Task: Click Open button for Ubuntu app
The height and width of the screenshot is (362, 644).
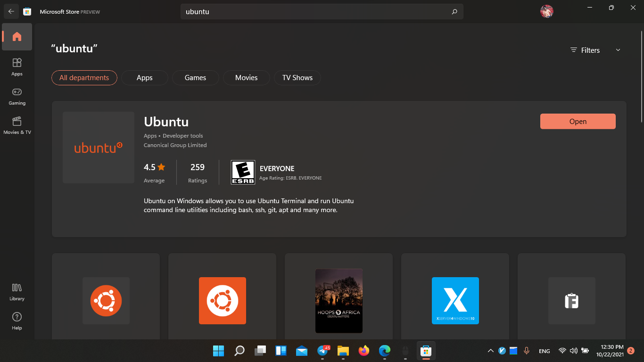Action: (x=578, y=121)
